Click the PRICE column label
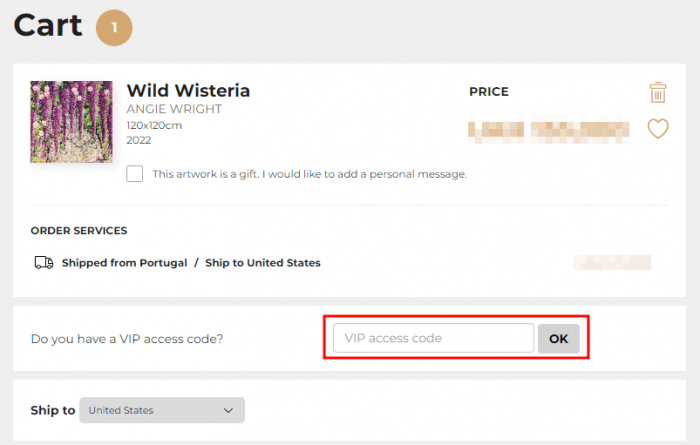This screenshot has height=445, width=700. 489,92
